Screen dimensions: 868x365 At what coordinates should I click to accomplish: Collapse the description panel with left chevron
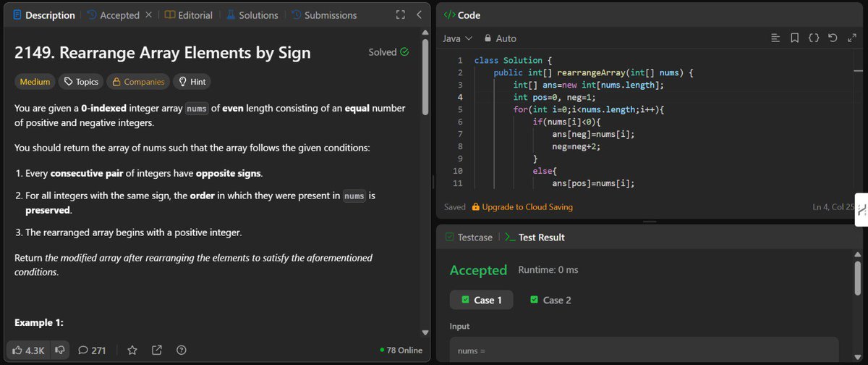coord(420,14)
